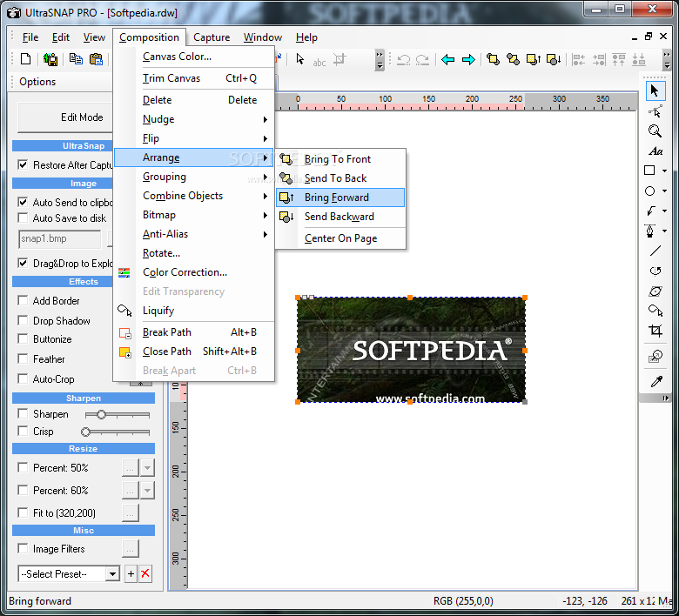The image size is (679, 616).
Task: Click the Undo toolbar icon
Action: 404,59
